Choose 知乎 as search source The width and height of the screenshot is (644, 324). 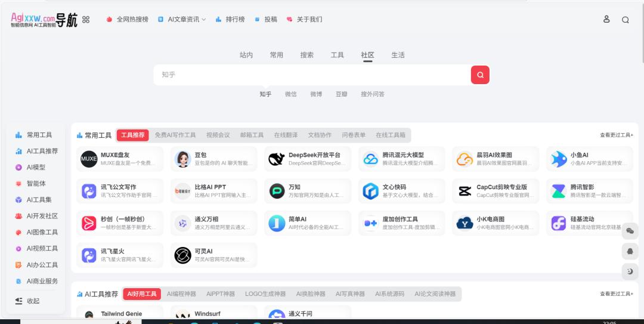265,94
